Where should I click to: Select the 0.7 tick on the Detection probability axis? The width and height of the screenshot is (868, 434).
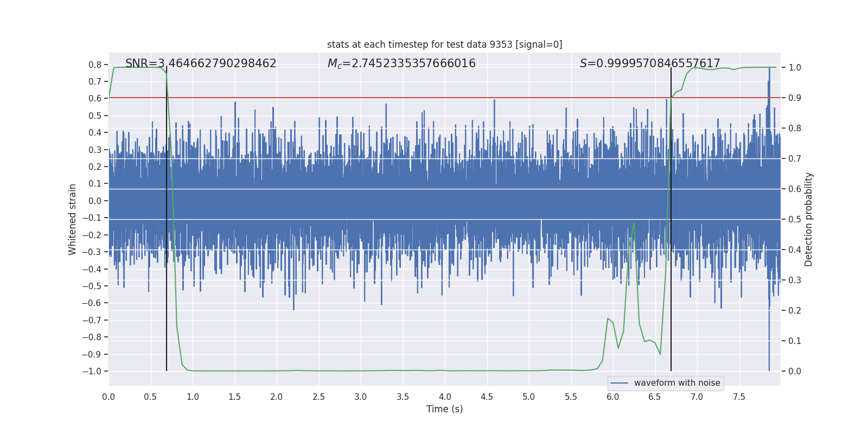795,159
